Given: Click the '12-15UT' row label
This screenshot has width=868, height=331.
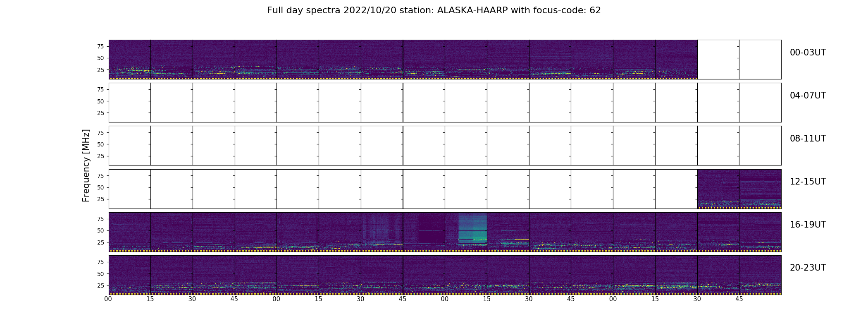Looking at the screenshot, I should coord(808,182).
